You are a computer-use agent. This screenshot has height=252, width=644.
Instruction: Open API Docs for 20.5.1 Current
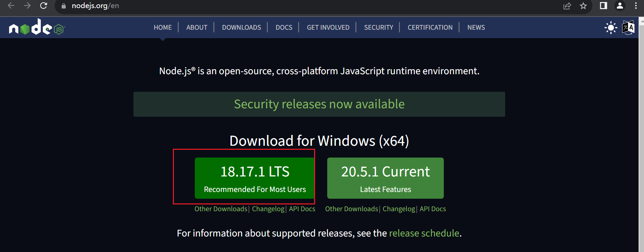click(x=433, y=209)
